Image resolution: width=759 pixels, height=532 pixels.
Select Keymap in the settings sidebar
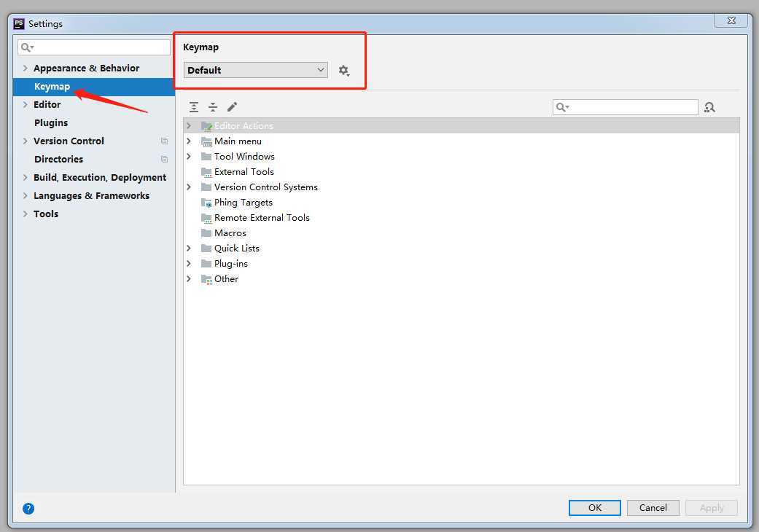[94, 87]
